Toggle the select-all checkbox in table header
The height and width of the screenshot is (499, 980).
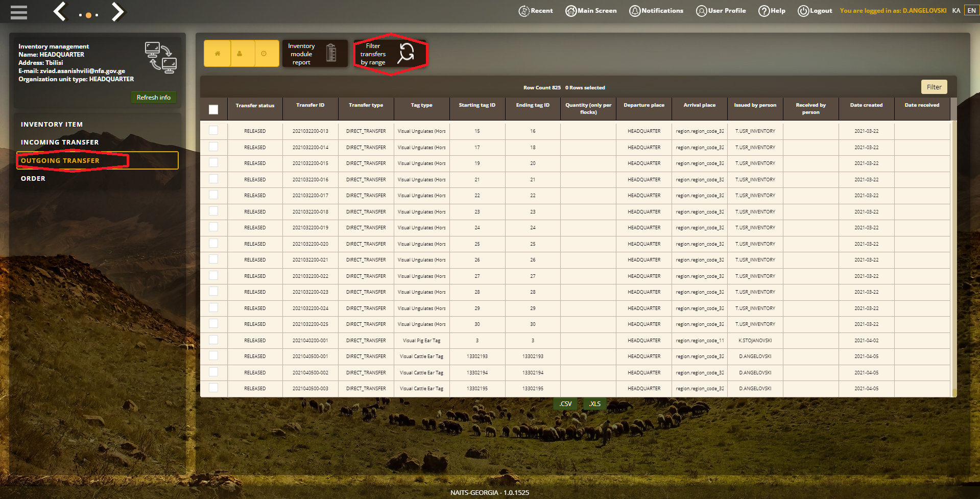pyautogui.click(x=213, y=109)
